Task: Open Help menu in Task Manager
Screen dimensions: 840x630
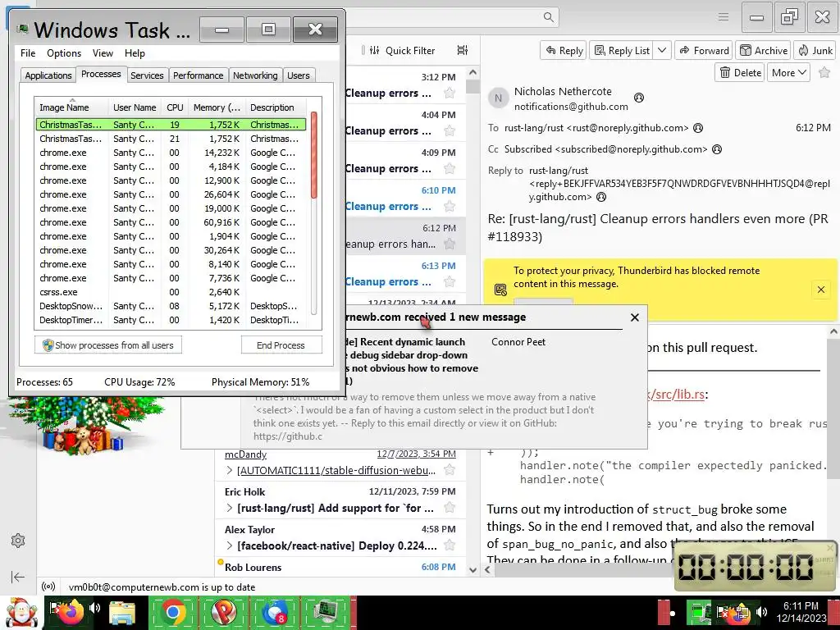Action: point(135,53)
